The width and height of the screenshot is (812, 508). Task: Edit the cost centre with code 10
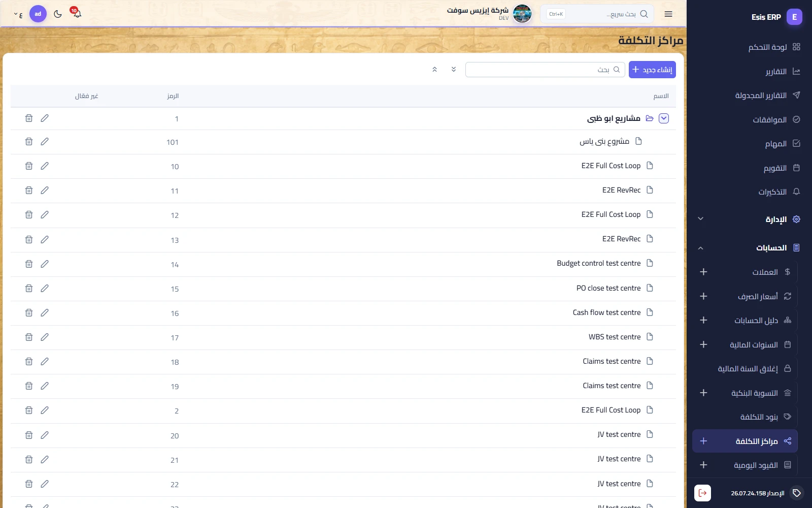[45, 166]
